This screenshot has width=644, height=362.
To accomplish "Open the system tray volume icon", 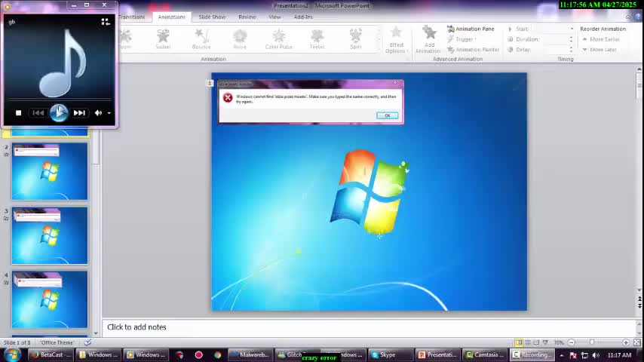I will [x=596, y=355].
